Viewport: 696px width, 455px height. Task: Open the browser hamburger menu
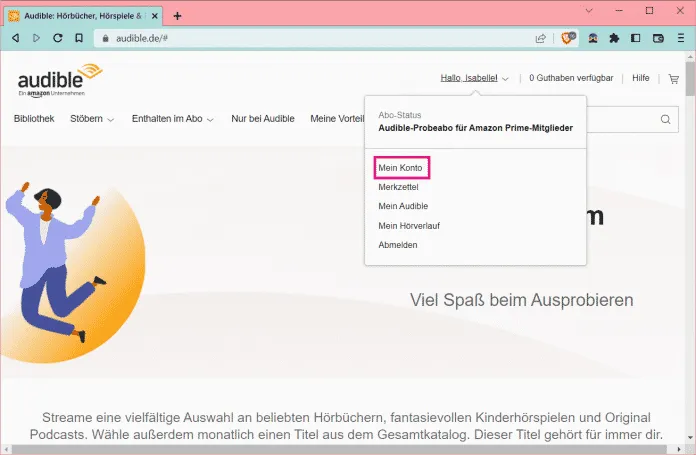click(x=680, y=38)
